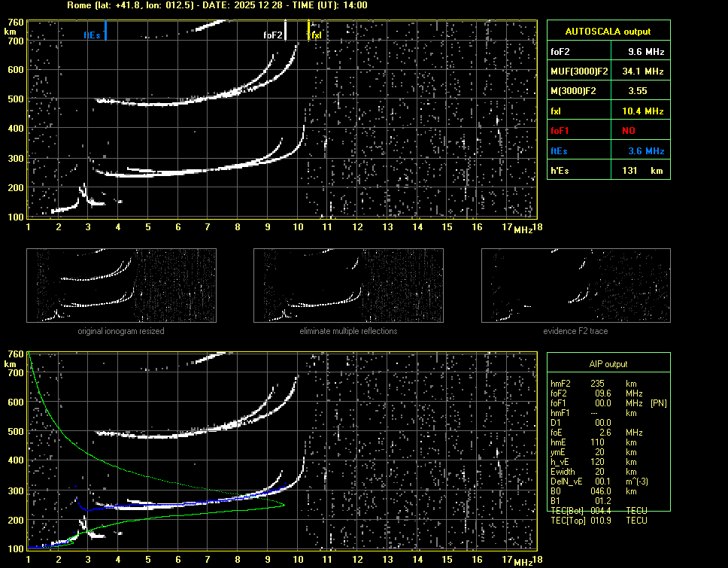Click the AUTOSCALA output header
Image resolution: width=728 pixels, height=568 pixels.
pos(608,32)
